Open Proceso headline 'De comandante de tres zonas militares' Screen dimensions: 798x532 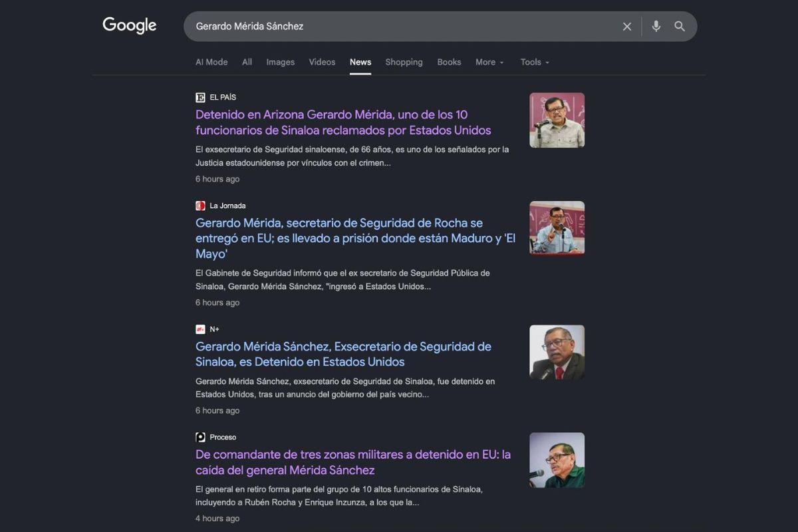[353, 462]
